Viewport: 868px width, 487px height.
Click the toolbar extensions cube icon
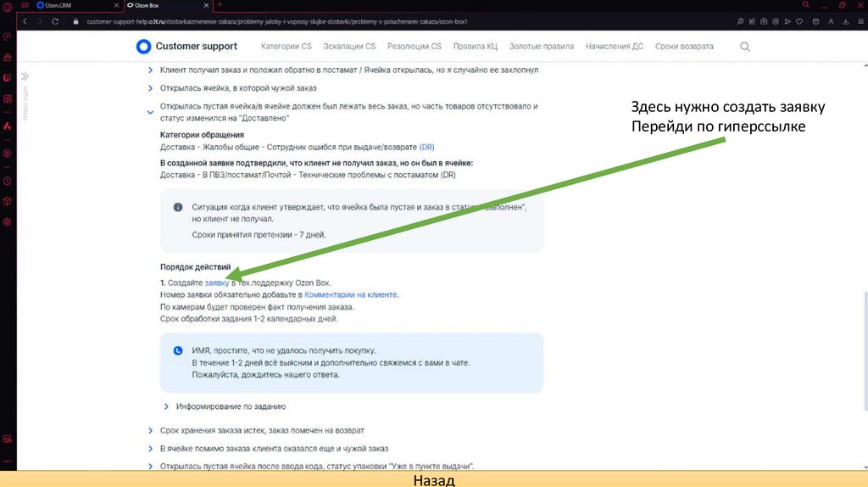pos(816,21)
